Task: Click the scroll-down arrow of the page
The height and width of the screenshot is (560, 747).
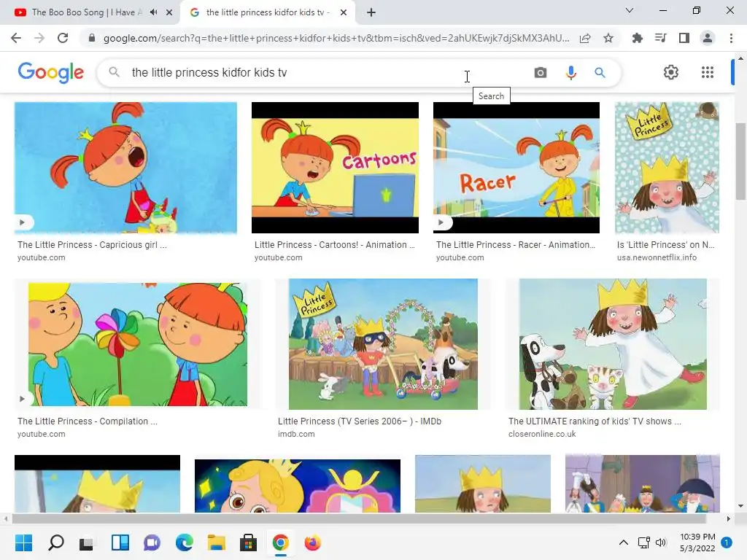Action: [740, 506]
